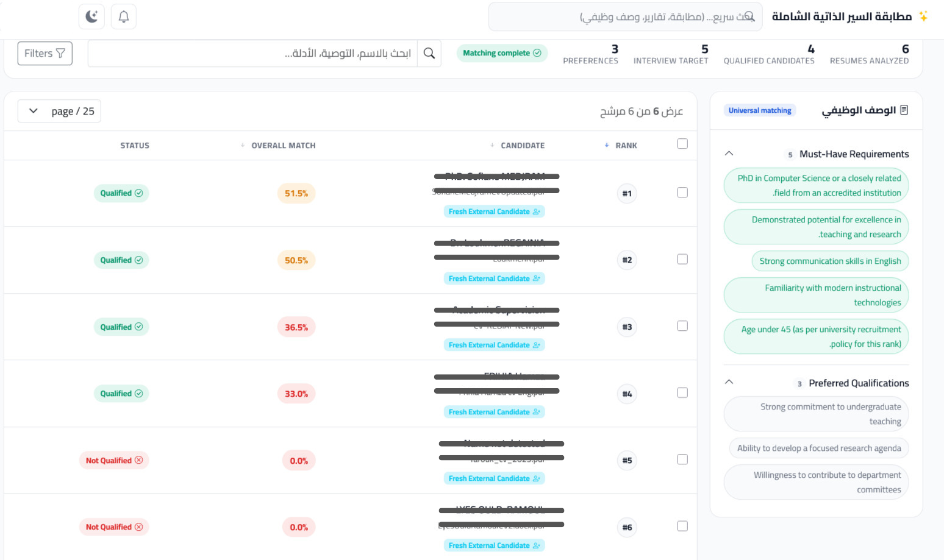
Task: Click Not Qualified badge for rank #6
Action: (114, 527)
